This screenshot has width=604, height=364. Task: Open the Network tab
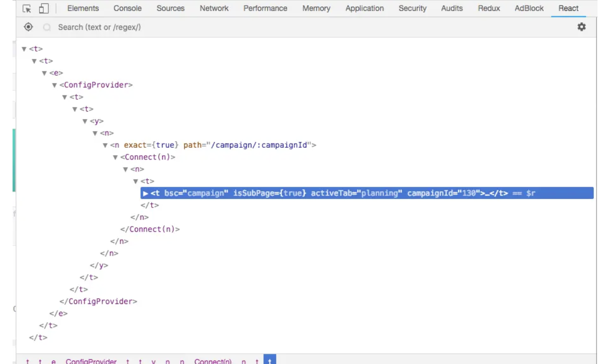[214, 8]
